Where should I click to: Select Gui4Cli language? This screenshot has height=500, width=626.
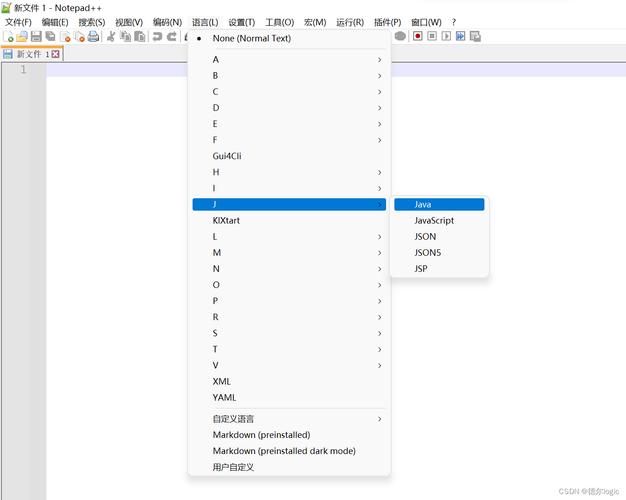pyautogui.click(x=289, y=156)
